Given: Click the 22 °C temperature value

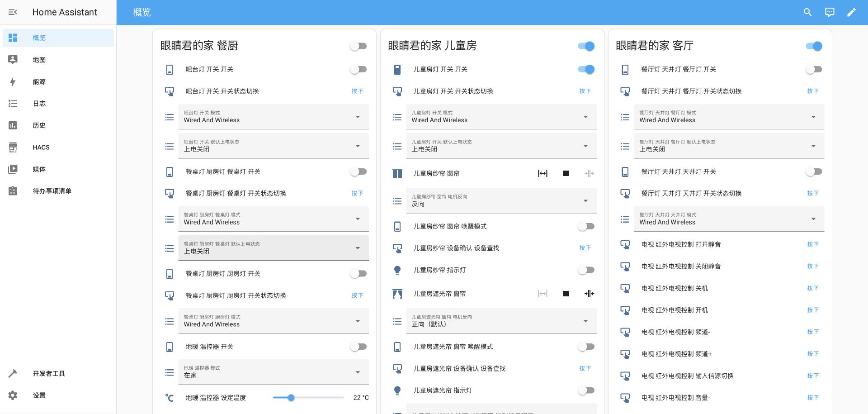Looking at the screenshot, I should pos(361,398).
